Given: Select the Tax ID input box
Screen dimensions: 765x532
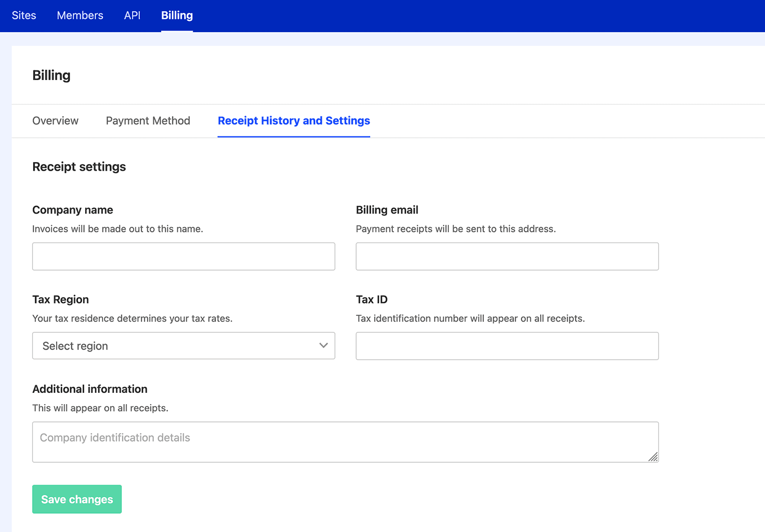Looking at the screenshot, I should coord(507,346).
